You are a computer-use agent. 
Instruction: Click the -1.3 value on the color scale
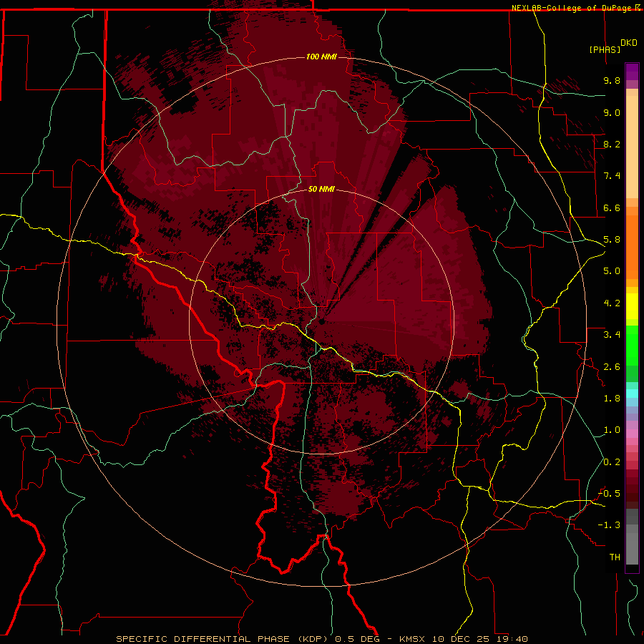point(610,525)
